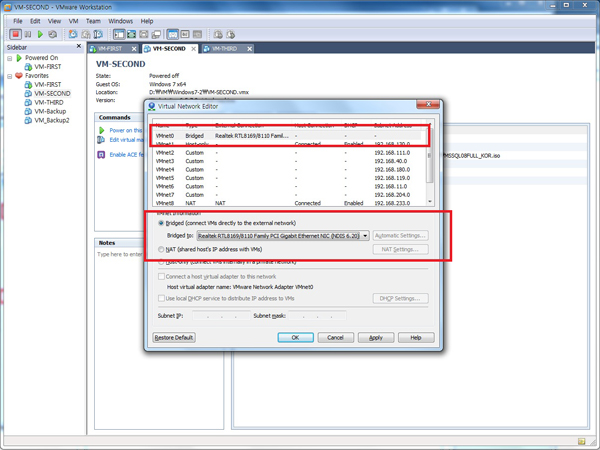600x450 pixels.
Task: Click the Powered On green arrow icon
Action: [19, 58]
